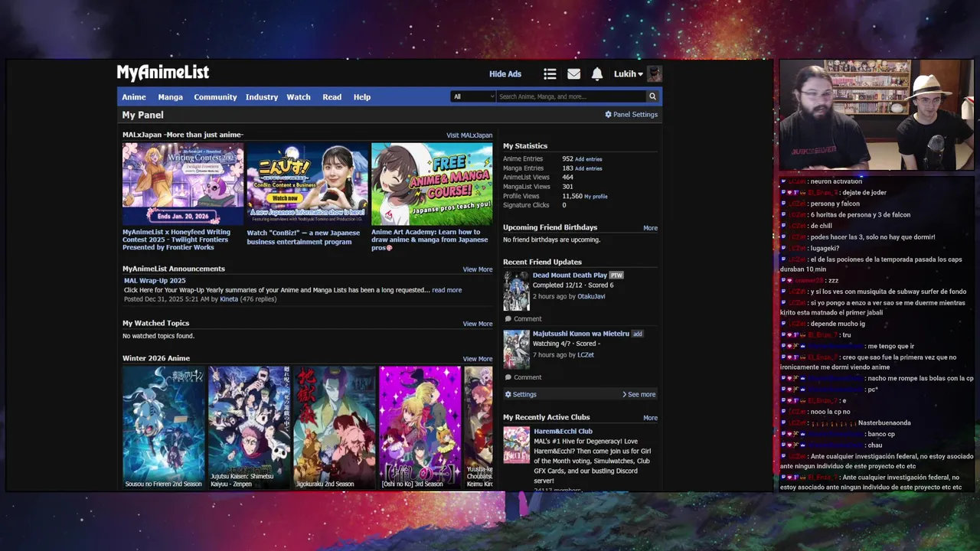The image size is (980, 551).
Task: Open the messages envelope icon
Action: click(573, 74)
